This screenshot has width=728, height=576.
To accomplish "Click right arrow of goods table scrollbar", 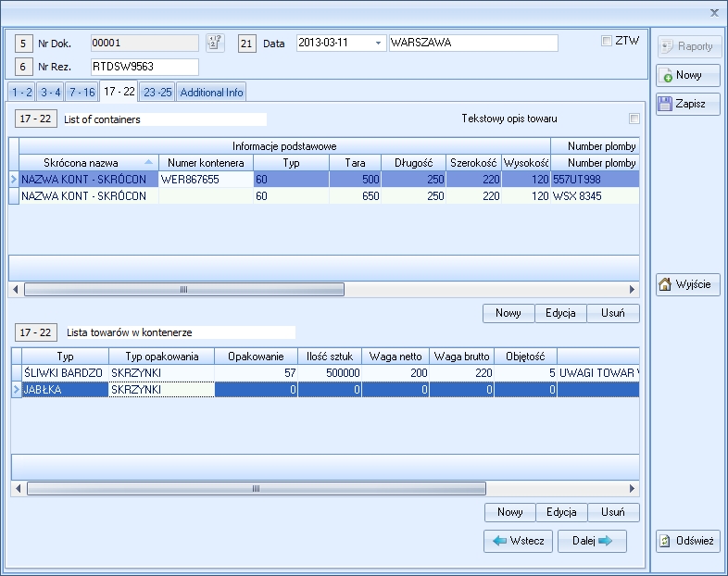I will coord(632,489).
